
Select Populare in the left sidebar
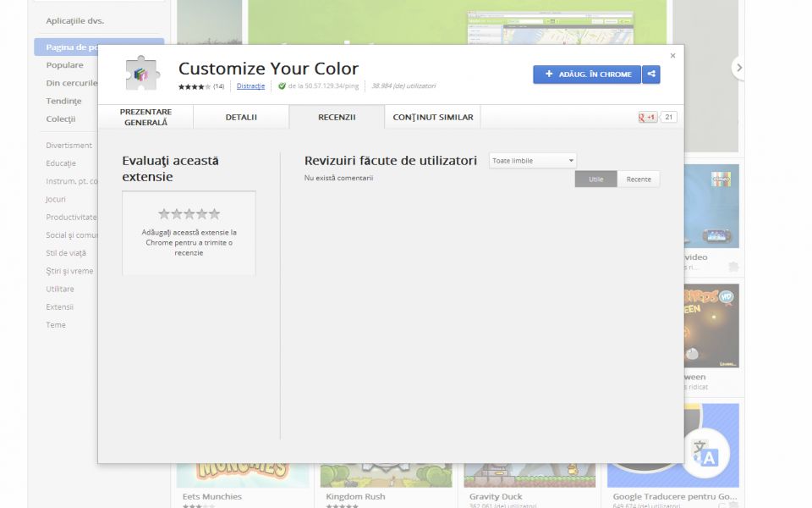[65, 65]
